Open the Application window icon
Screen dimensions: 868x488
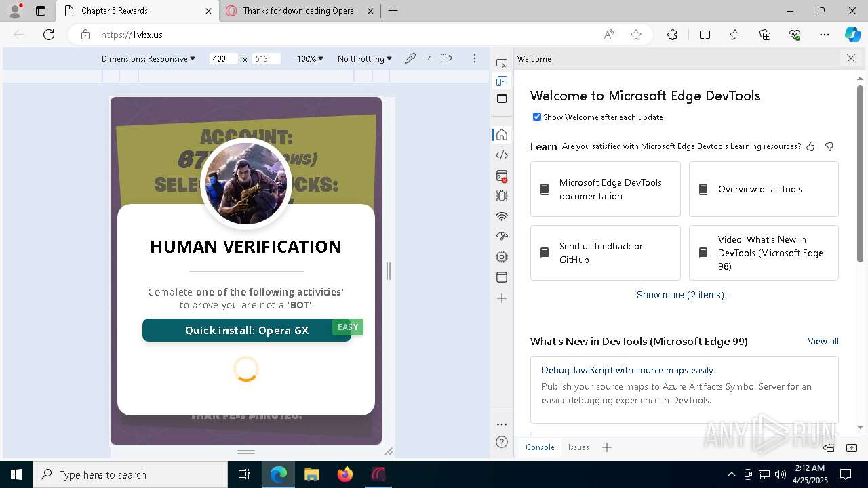tap(502, 277)
